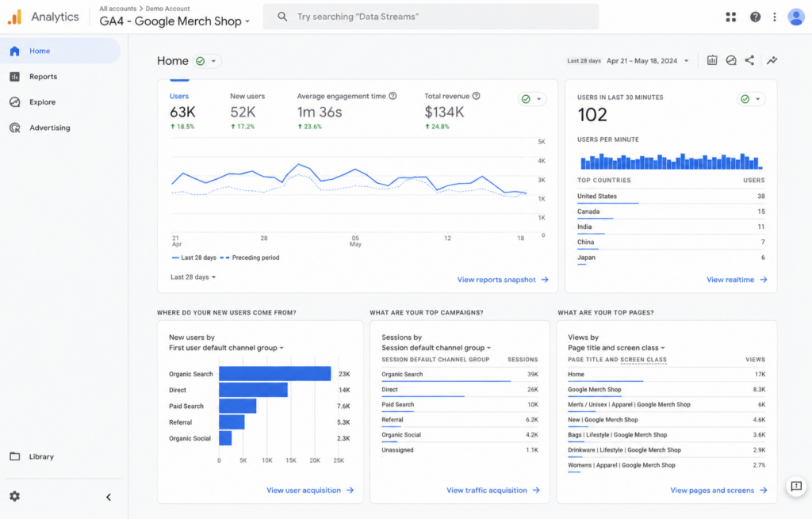Click the user account avatar
This screenshot has height=519, width=812.
[x=796, y=17]
